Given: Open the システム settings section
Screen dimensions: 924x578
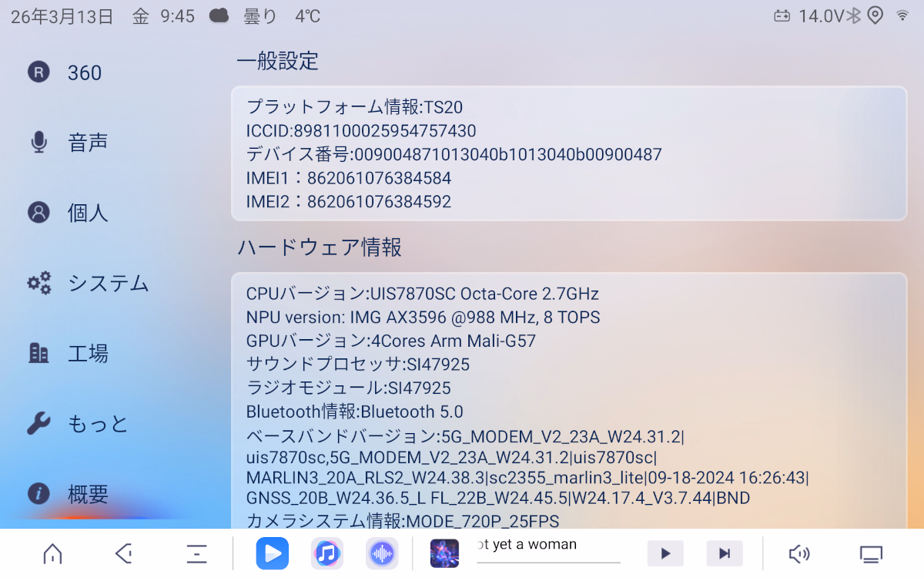Looking at the screenshot, I should pos(107,284).
